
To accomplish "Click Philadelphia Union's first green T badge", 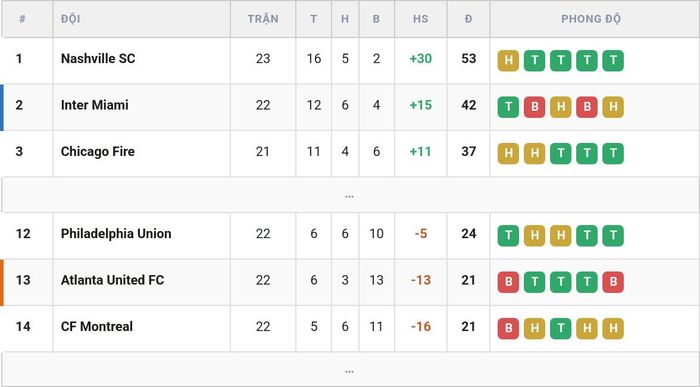I will pos(508,236).
